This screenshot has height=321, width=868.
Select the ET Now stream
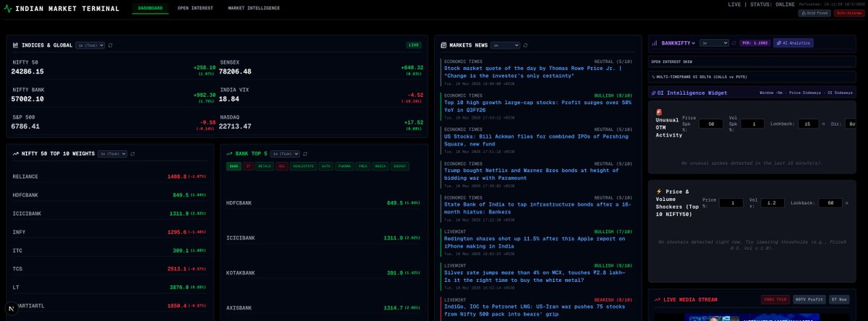[841, 299]
